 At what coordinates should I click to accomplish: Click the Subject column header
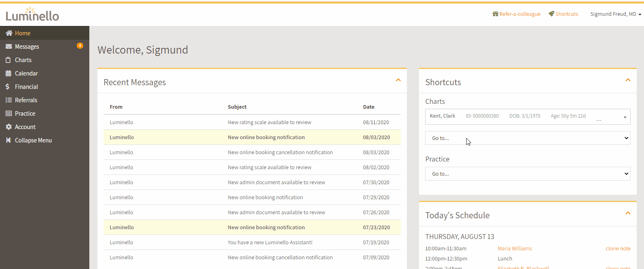237,107
